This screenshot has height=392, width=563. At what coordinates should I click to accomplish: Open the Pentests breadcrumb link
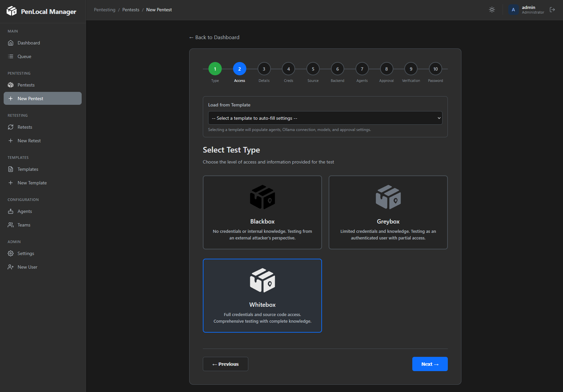(131, 10)
